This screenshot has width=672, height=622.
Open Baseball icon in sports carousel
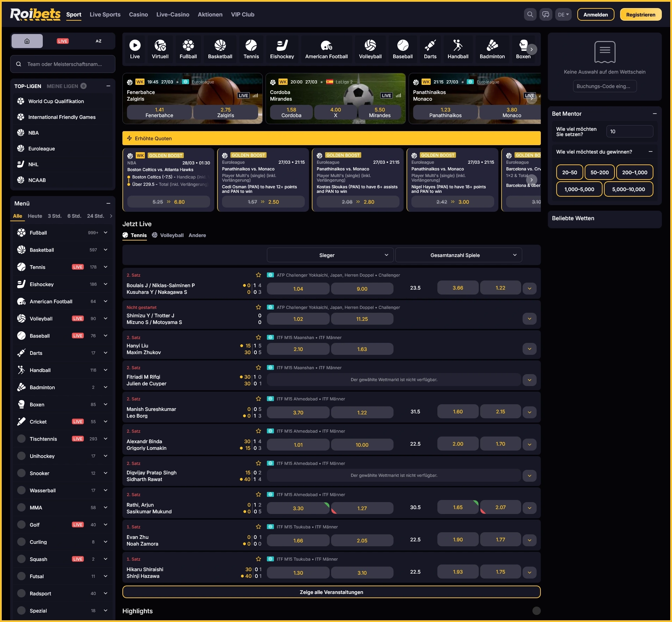pyautogui.click(x=403, y=49)
